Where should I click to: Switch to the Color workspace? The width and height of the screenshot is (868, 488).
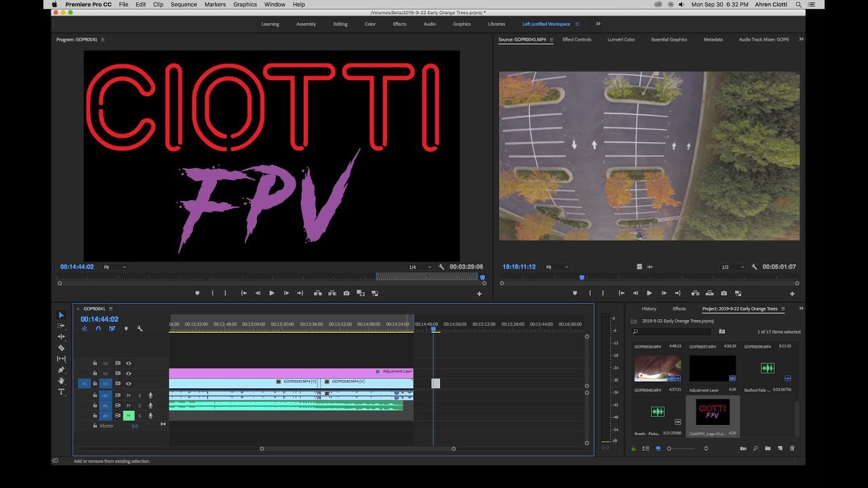(370, 24)
